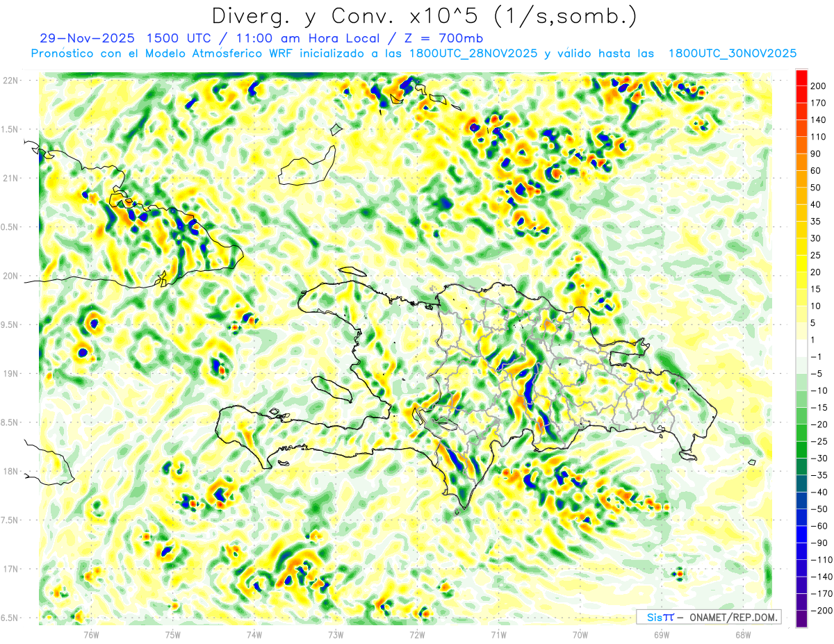Click the -140 color scale value

click(821, 577)
